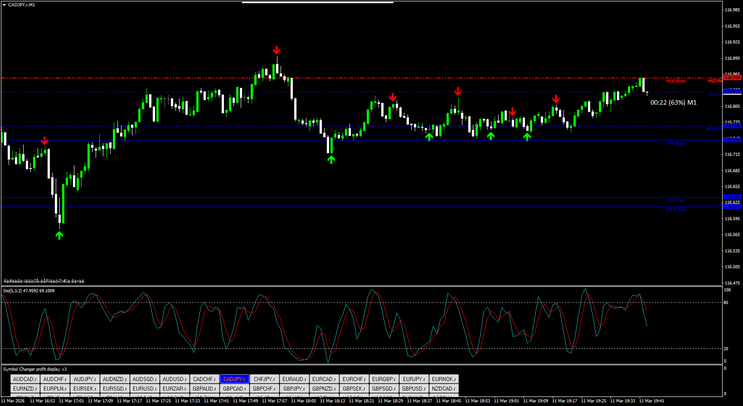Change chart symbol to GBPSEK.r
The height and width of the screenshot is (406, 743).
coord(354,388)
